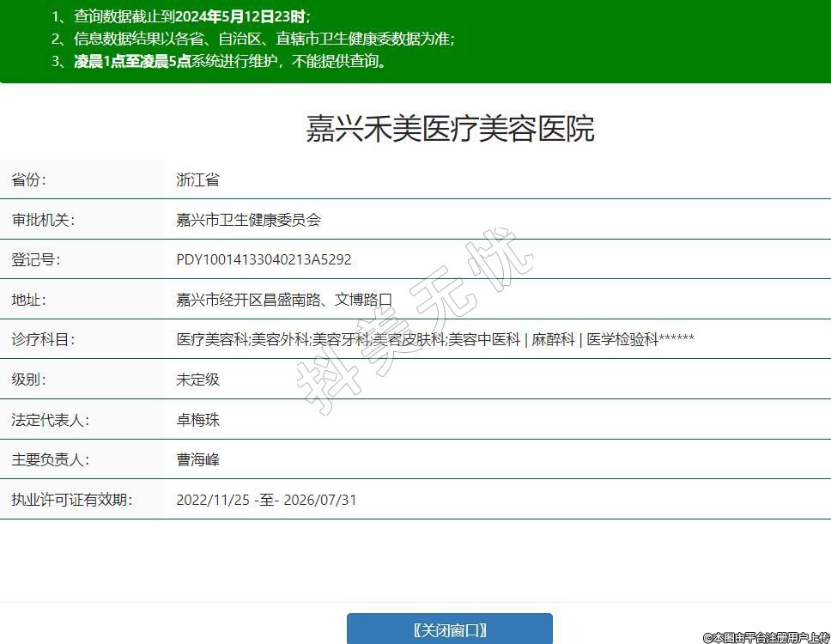Click the 省份 row label

pos(28,179)
